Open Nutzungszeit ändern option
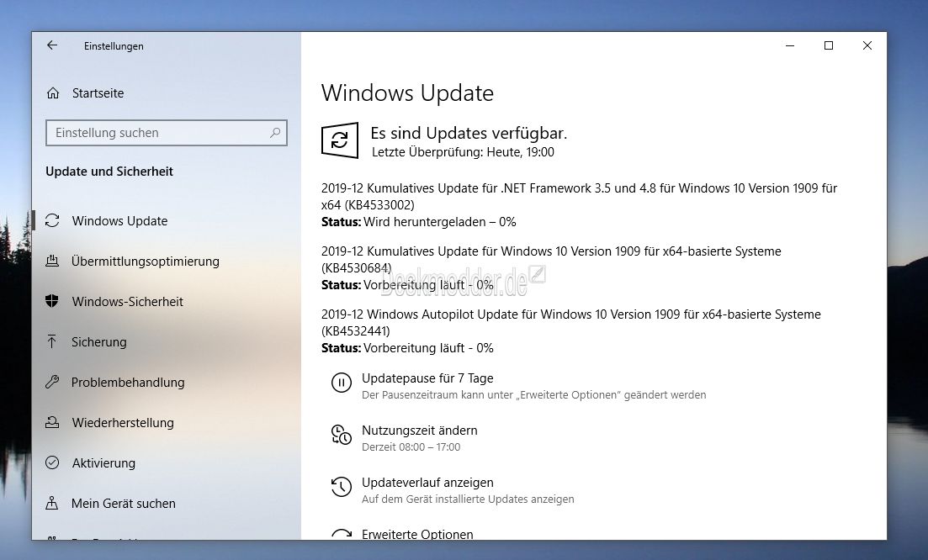 pyautogui.click(x=420, y=430)
